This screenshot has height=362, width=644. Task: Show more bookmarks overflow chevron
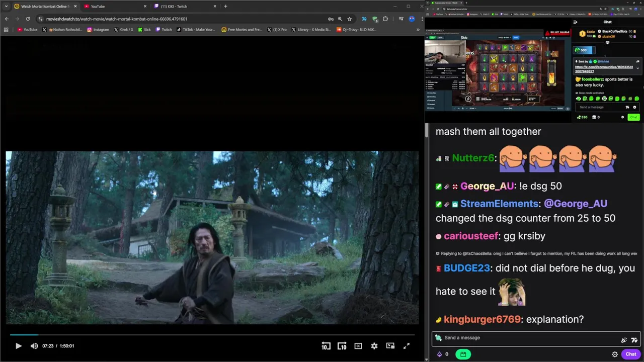point(418,30)
